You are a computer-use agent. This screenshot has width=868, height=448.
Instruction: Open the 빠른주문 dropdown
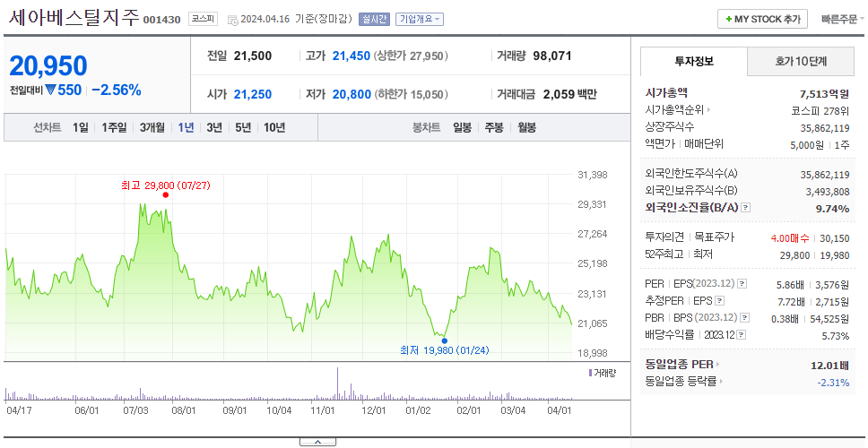(843, 20)
